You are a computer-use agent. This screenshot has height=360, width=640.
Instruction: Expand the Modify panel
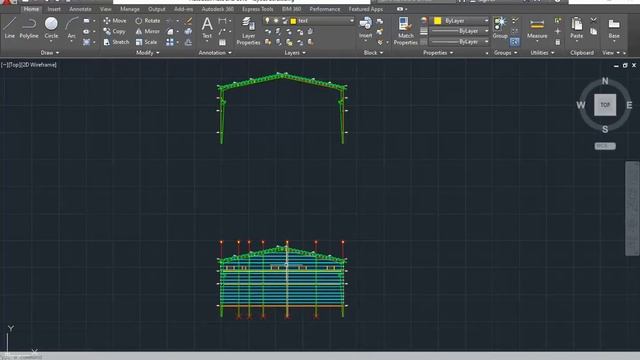pyautogui.click(x=148, y=53)
